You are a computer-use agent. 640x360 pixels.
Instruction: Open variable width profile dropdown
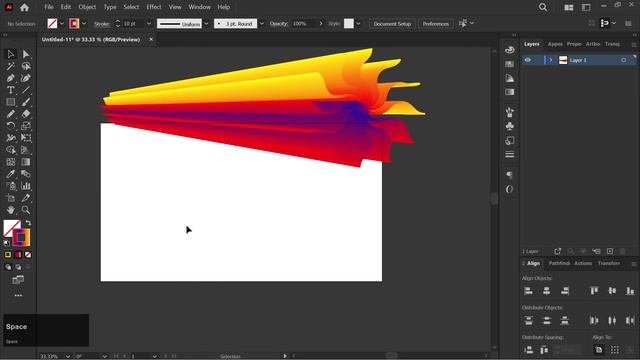(206, 24)
